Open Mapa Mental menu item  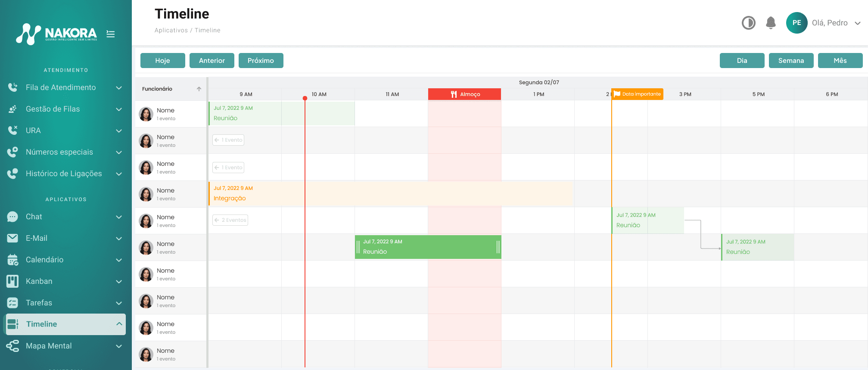click(x=65, y=346)
